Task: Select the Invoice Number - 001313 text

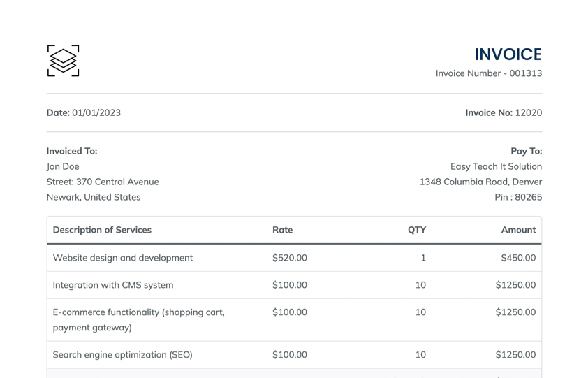Action: [x=488, y=73]
